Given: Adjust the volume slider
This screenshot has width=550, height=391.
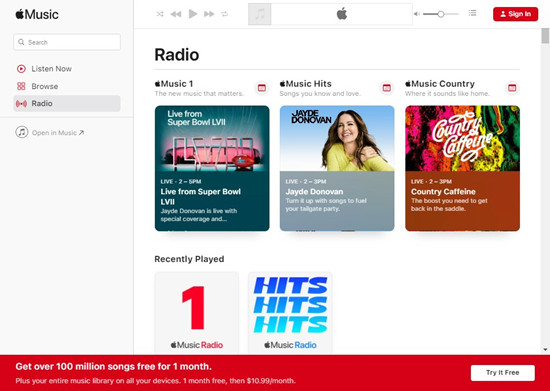Looking at the screenshot, I should tap(441, 14).
